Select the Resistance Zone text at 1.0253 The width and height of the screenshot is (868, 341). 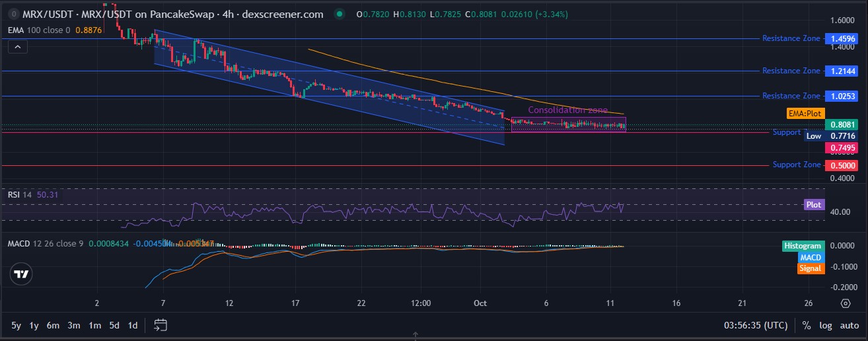pyautogui.click(x=791, y=96)
